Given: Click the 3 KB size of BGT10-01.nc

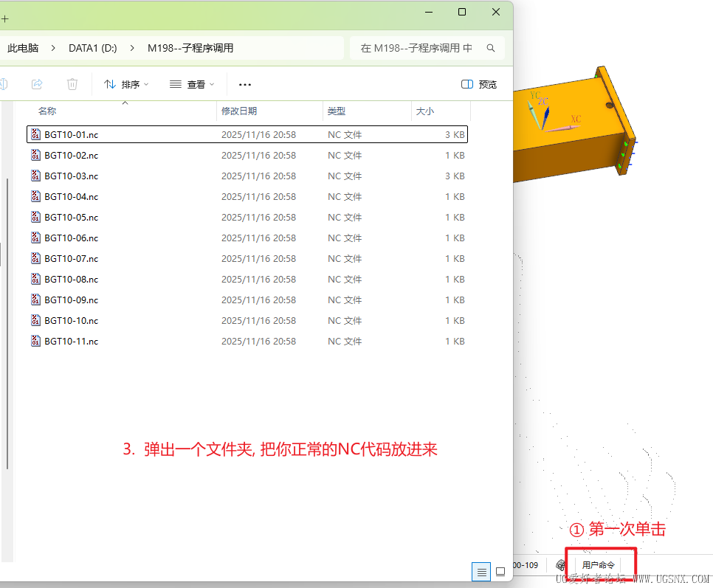Looking at the screenshot, I should pyautogui.click(x=455, y=134).
